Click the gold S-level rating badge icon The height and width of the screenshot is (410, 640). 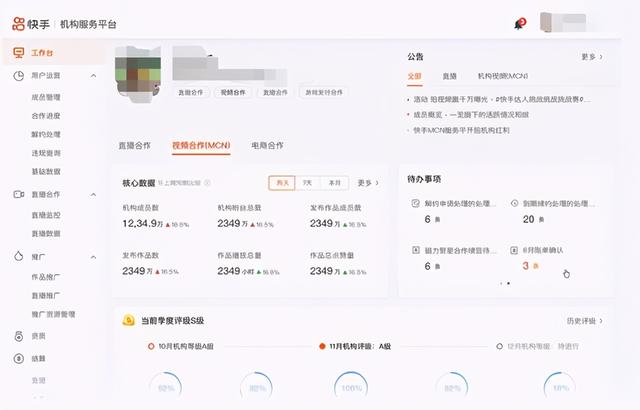(x=128, y=321)
